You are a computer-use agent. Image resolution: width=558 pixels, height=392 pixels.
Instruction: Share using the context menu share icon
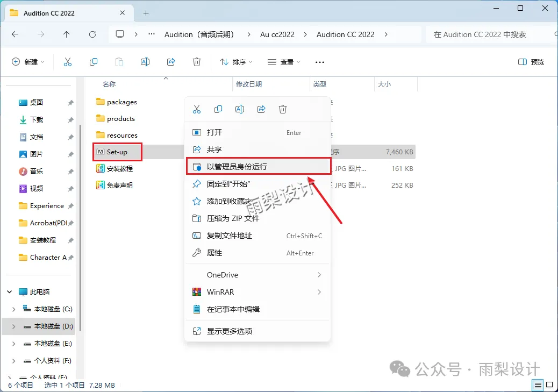coord(261,109)
